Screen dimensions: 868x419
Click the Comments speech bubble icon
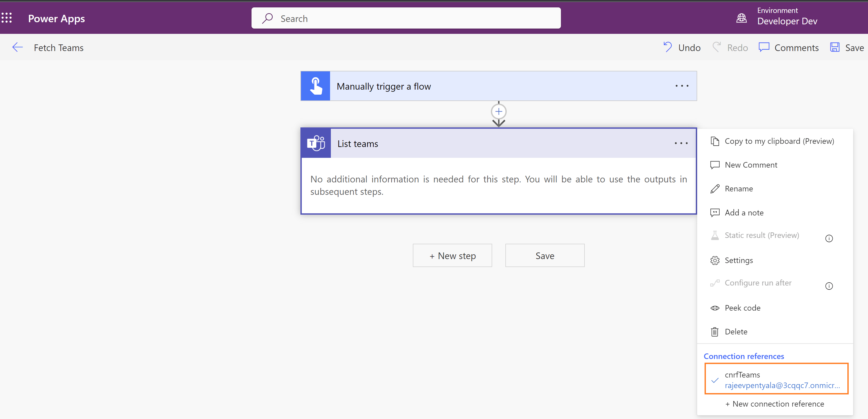pyautogui.click(x=764, y=47)
